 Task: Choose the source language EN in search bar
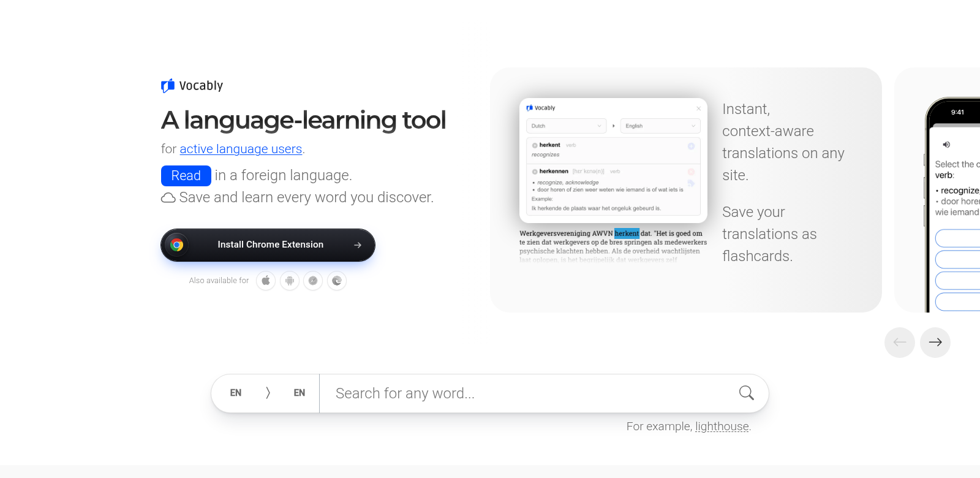(x=236, y=393)
